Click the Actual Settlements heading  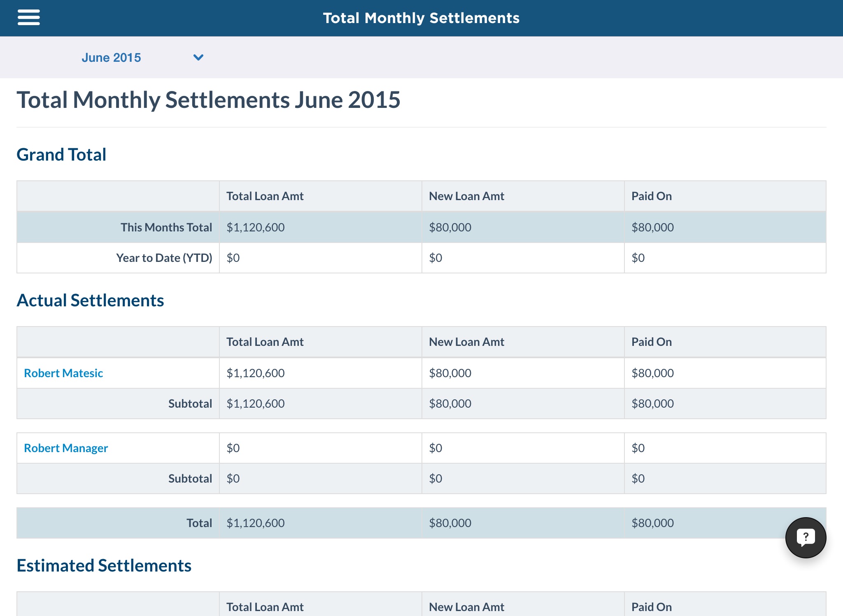(90, 300)
